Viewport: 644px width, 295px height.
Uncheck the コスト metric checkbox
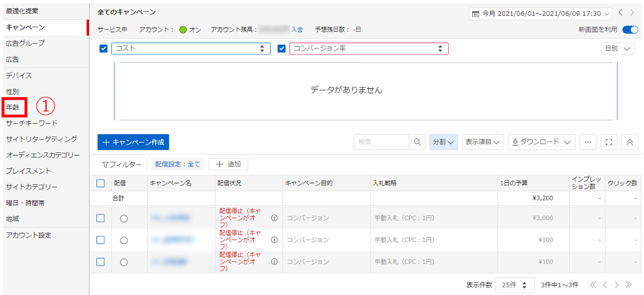tap(103, 49)
